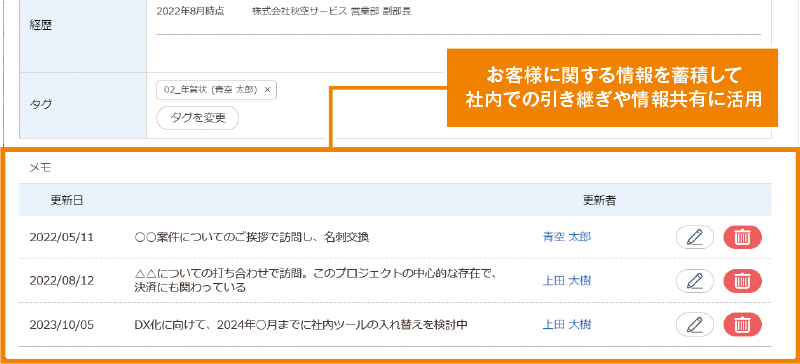Delete the 2023/10/05 memo with trash icon
This screenshot has height=364, width=800.
pyautogui.click(x=742, y=325)
